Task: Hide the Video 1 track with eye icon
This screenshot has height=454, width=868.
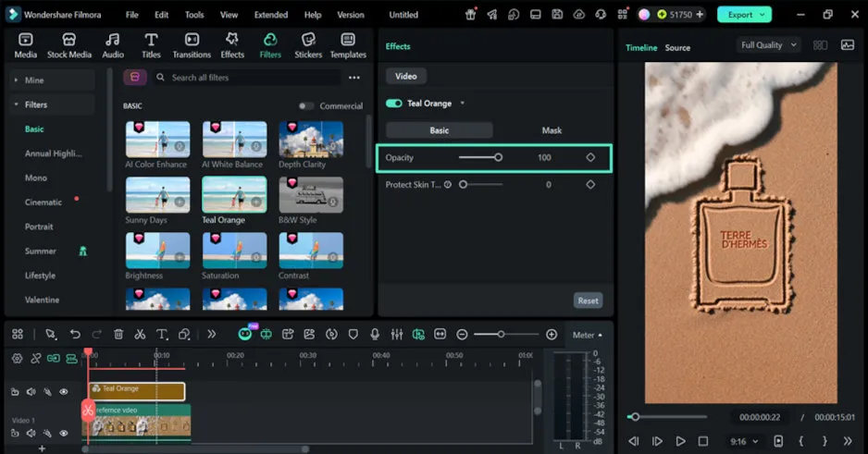Action: [64, 434]
